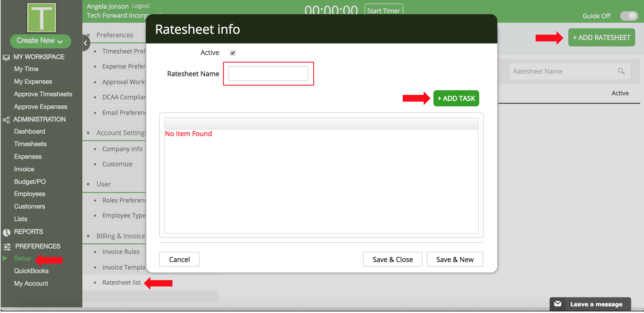Viewport: 644px width, 313px height.
Task: Cancel the Ratesheet info dialog
Action: pyautogui.click(x=179, y=260)
